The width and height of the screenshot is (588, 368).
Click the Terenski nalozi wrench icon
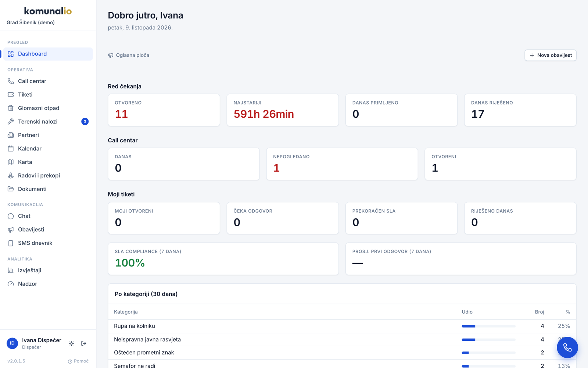[x=11, y=121]
